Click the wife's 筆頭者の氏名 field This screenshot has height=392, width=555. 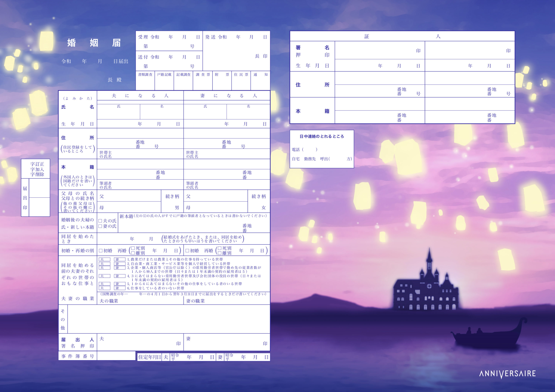point(227,185)
